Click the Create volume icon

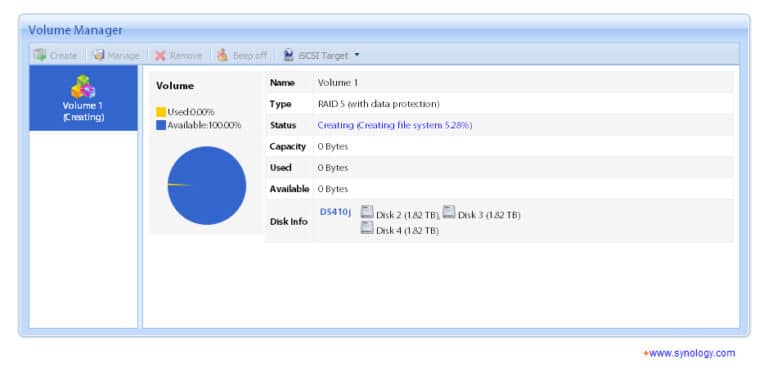40,55
